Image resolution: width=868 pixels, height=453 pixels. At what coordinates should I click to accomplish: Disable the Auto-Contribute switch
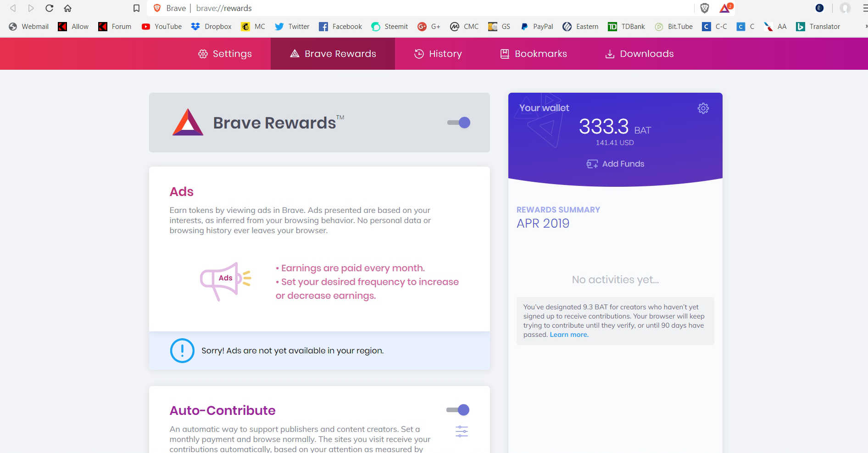click(x=458, y=410)
